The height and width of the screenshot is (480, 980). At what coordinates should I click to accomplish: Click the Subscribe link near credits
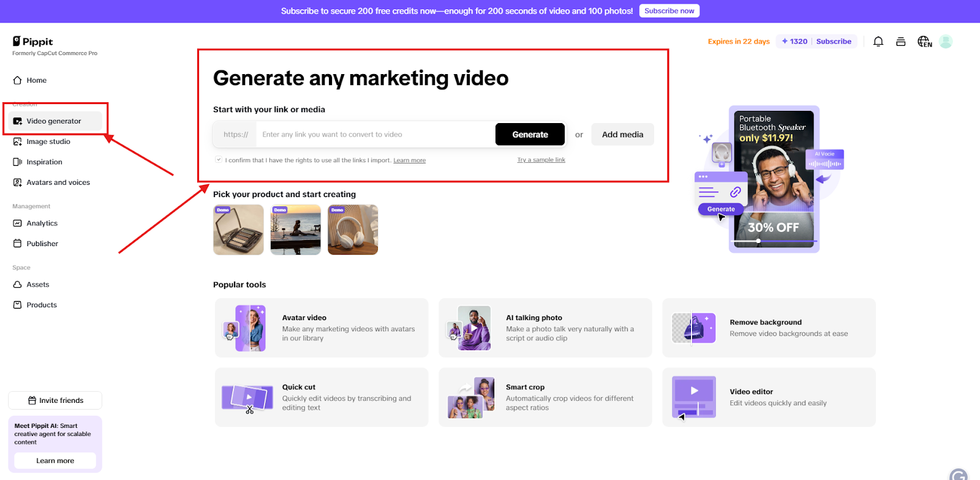(x=834, y=42)
